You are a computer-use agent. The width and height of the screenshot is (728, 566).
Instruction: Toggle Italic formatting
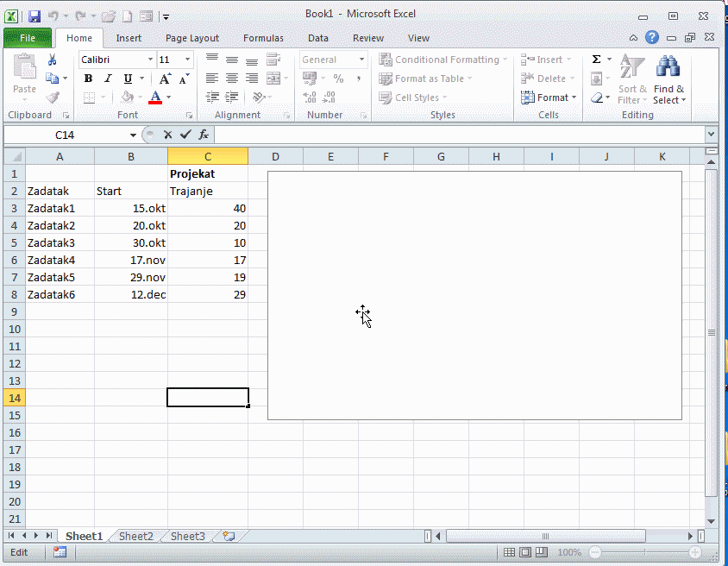(x=108, y=79)
